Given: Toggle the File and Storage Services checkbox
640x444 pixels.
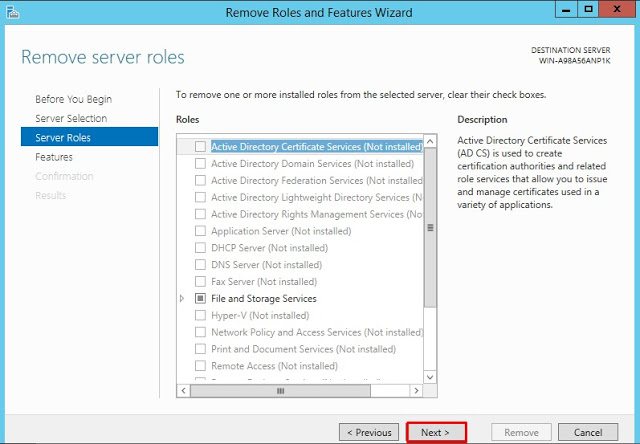Looking at the screenshot, I should (200, 298).
